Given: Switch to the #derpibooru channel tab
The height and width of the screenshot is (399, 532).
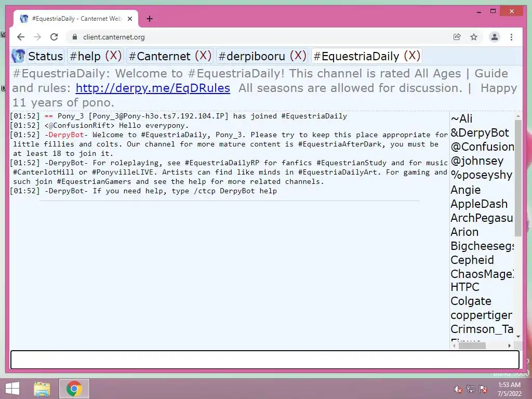Looking at the screenshot, I should pyautogui.click(x=252, y=56).
